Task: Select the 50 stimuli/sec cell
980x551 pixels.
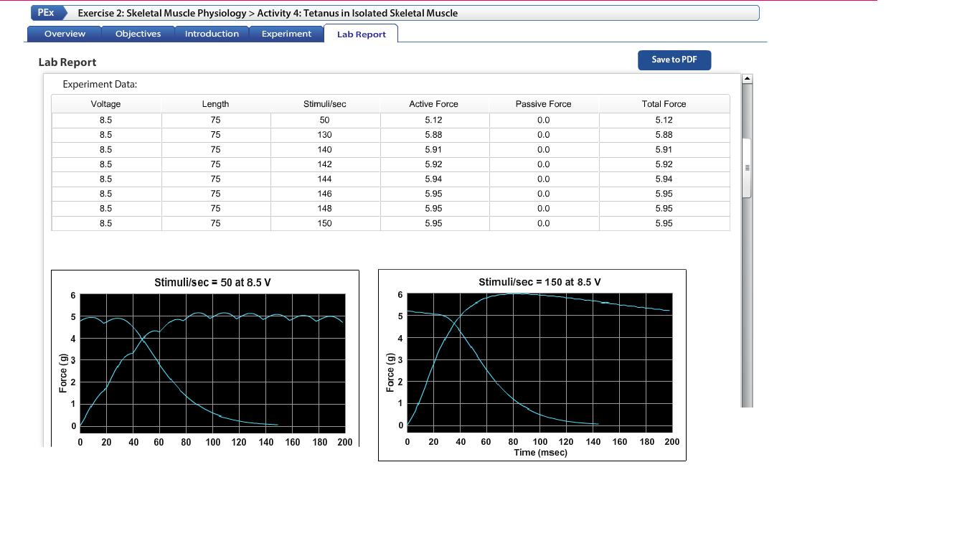Action: pyautogui.click(x=325, y=120)
